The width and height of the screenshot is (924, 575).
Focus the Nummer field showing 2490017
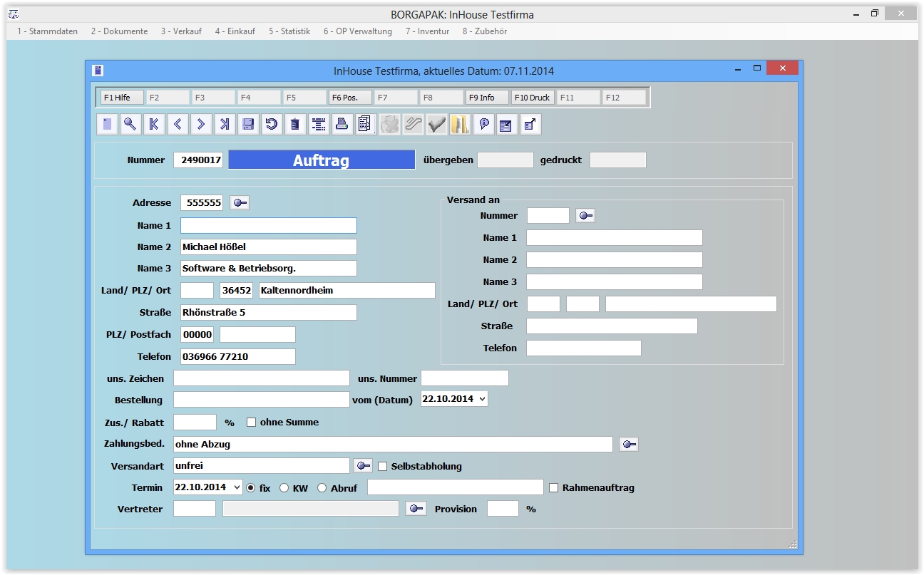[198, 160]
